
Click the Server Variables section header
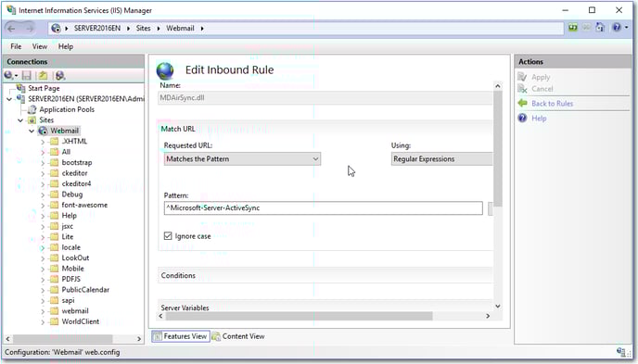tap(325, 308)
